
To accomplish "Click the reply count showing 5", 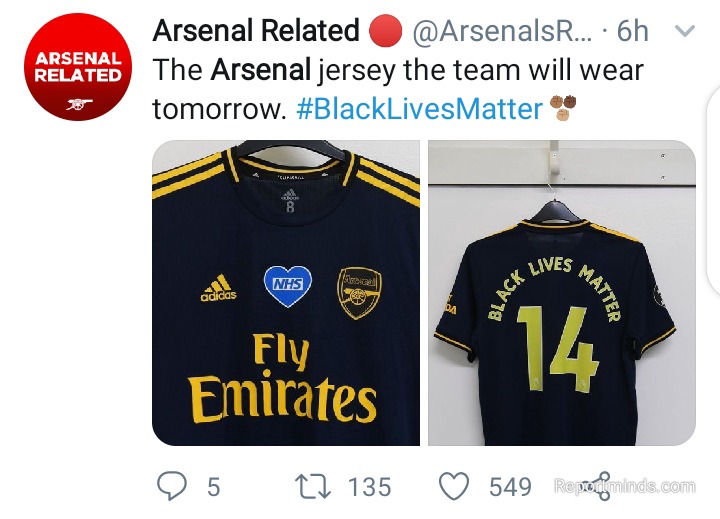I will [x=213, y=487].
